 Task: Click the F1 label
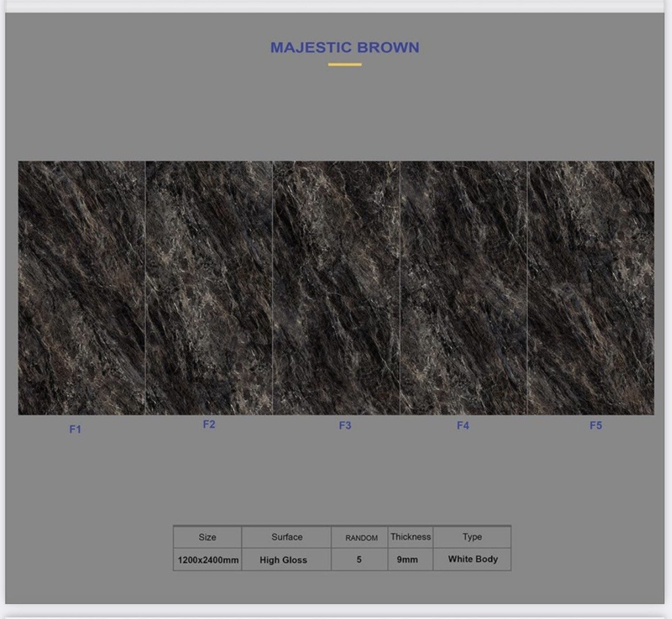pyautogui.click(x=75, y=429)
